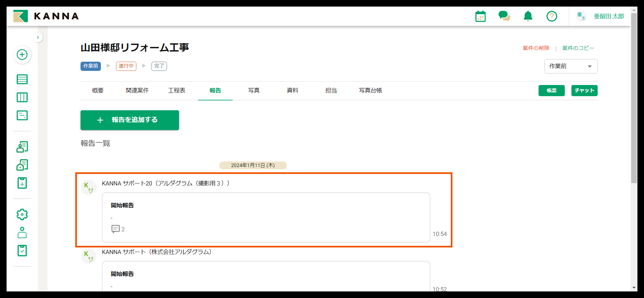
Task: Click the 2024年1月11日 date chip
Action: (253, 165)
